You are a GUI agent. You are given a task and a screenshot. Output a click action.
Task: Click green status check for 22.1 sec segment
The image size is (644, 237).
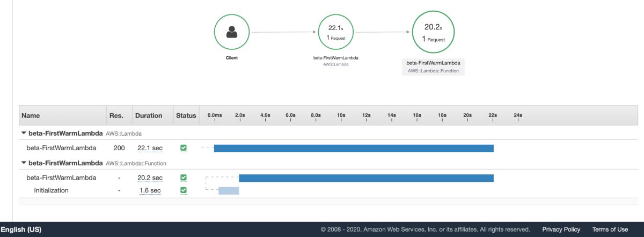[x=184, y=147]
